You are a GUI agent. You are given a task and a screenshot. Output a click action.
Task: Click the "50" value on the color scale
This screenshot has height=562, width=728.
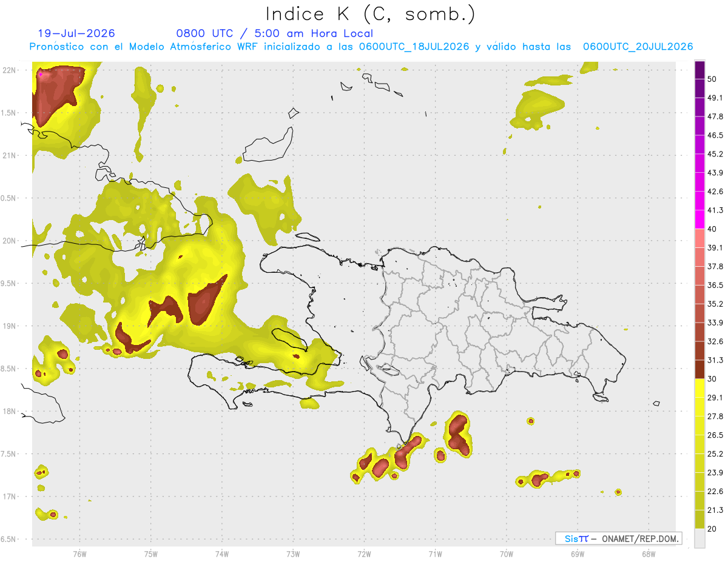[713, 79]
